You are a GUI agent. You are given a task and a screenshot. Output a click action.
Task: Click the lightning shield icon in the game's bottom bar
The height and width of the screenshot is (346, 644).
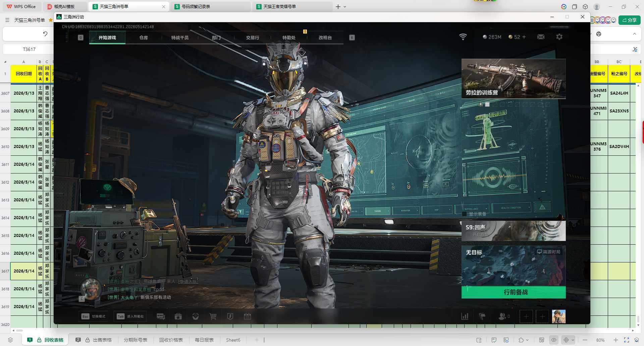click(x=230, y=316)
